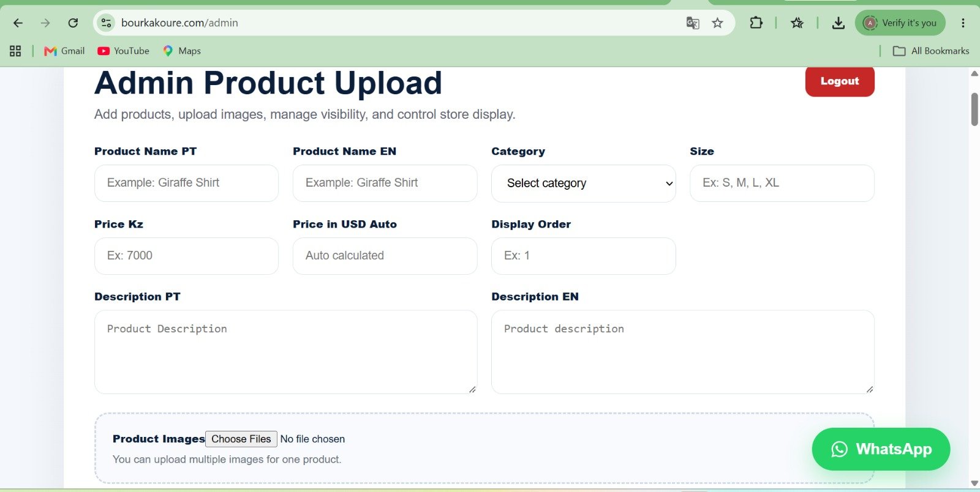Click the Description PT resize handle
The width and height of the screenshot is (980, 492).
472,389
